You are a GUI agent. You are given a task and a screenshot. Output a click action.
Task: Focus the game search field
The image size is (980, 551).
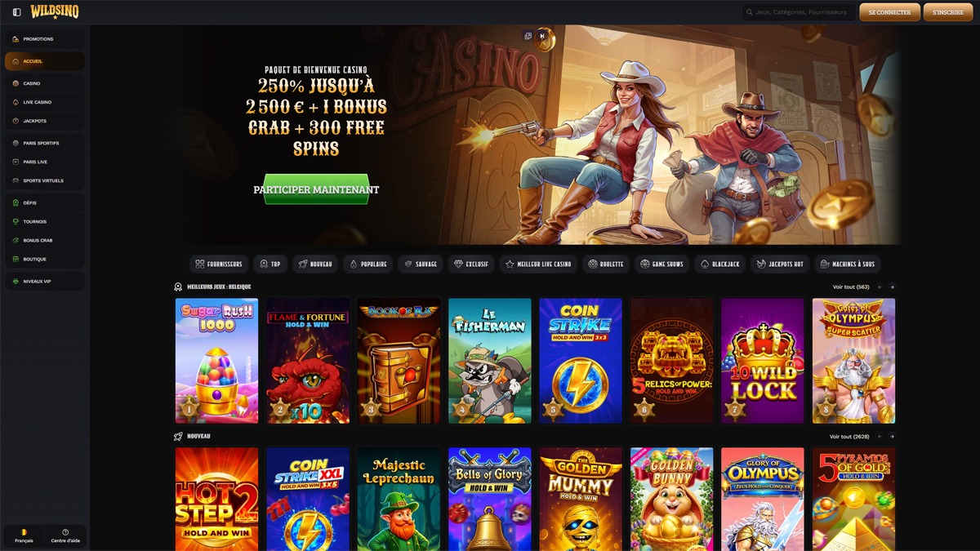point(798,12)
